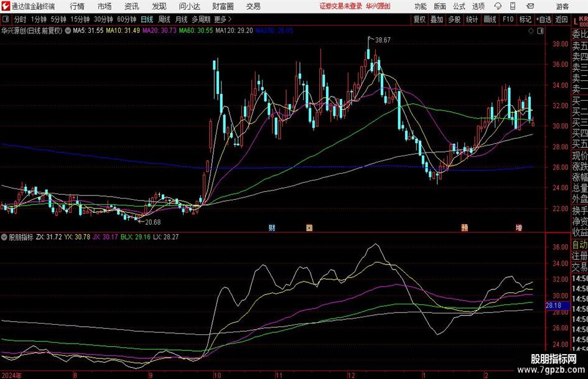Select the 日线 daily period tab

coord(147,19)
